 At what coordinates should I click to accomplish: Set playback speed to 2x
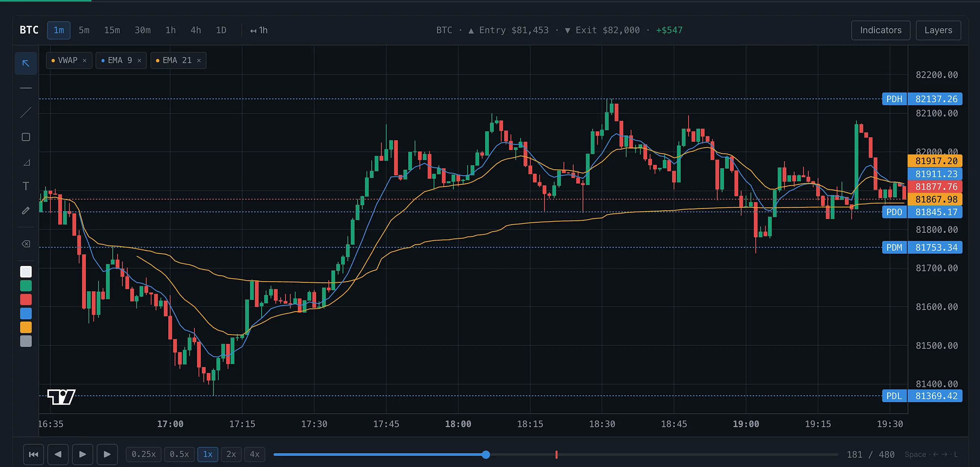point(231,454)
